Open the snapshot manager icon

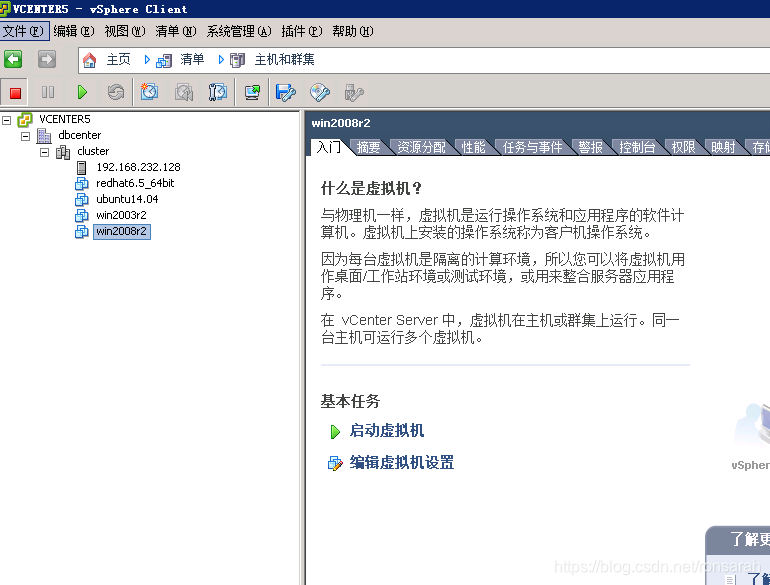pos(218,92)
